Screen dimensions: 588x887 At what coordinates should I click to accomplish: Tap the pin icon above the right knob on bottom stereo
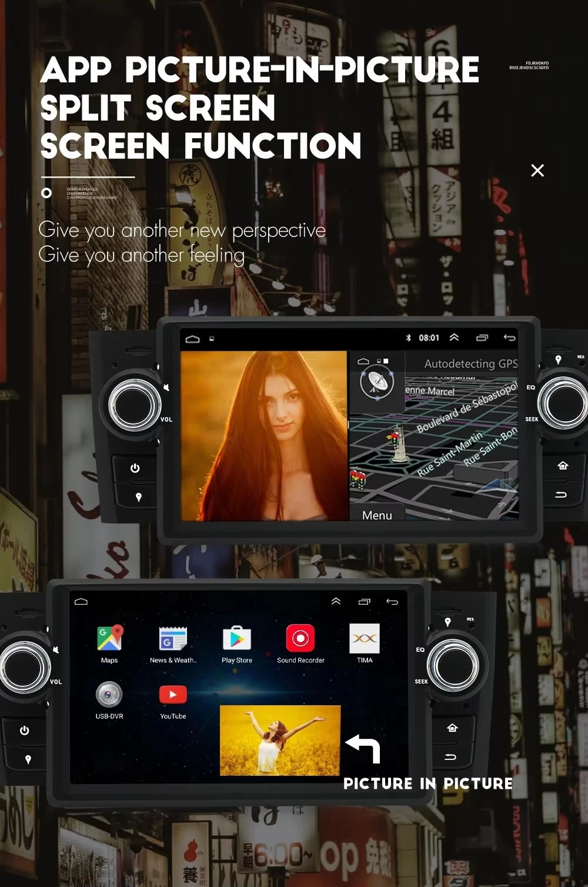pos(447,622)
